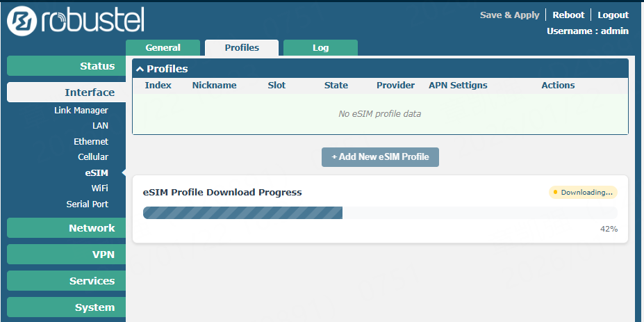
Task: Open Serial Port settings
Action: point(87,204)
